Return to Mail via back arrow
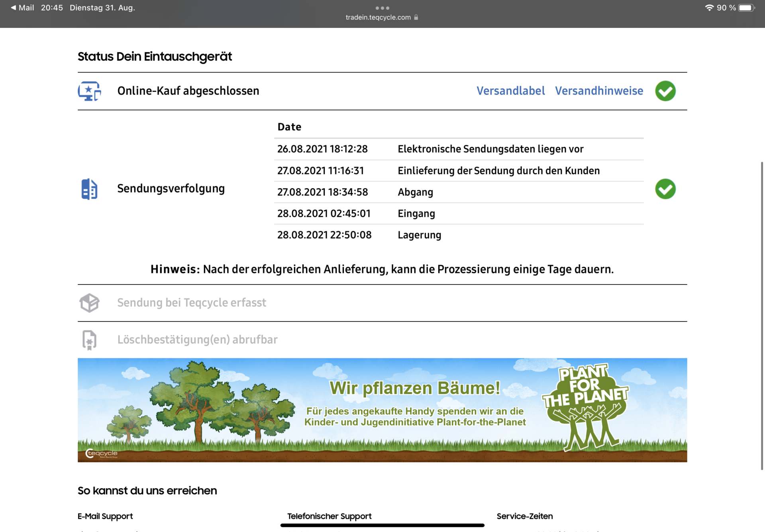The height and width of the screenshot is (532, 765). point(22,8)
